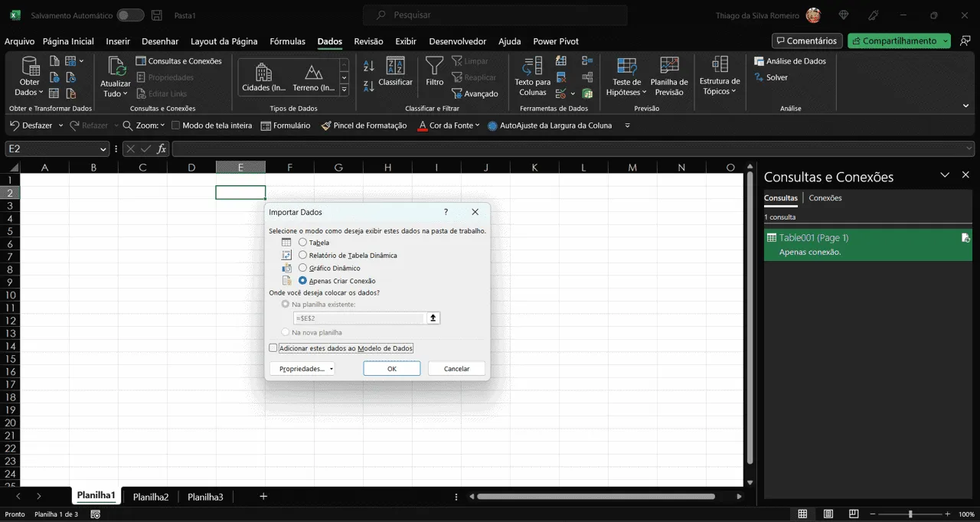Confirm the import with OK button
980x522 pixels.
pos(392,369)
